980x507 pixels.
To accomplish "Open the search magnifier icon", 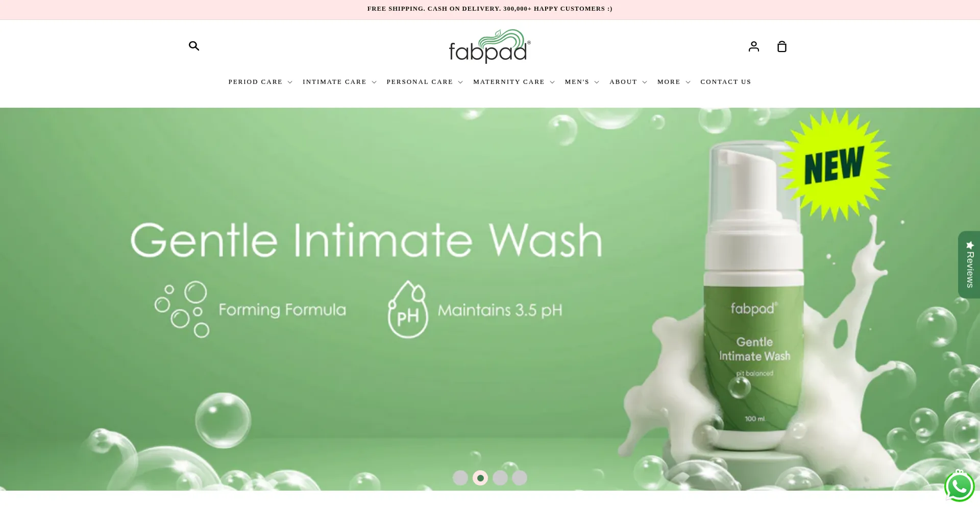I will pyautogui.click(x=194, y=46).
